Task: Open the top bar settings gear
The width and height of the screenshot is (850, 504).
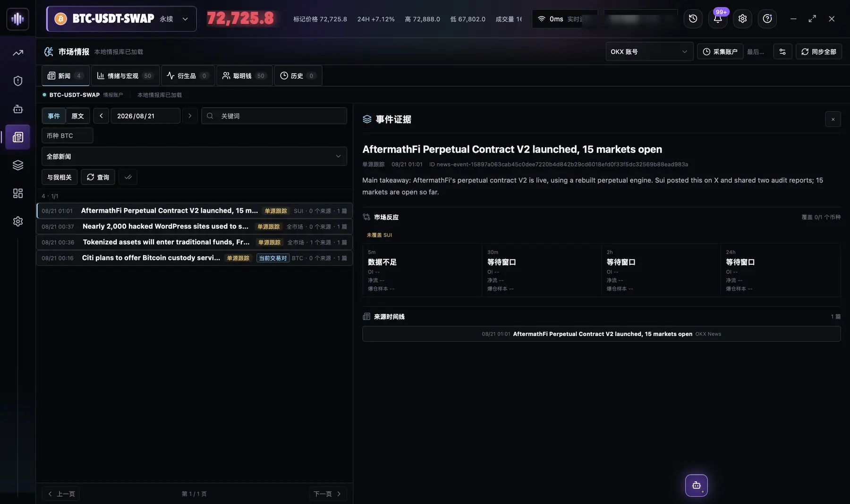Action: pyautogui.click(x=742, y=19)
